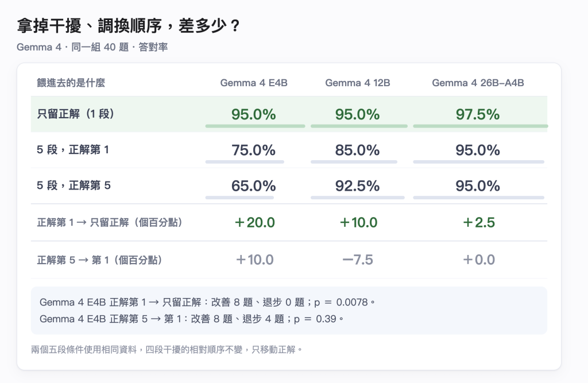Click 95.0% for 26B-A4B in 正解第 1 row
The height and width of the screenshot is (383, 588).
(x=478, y=150)
